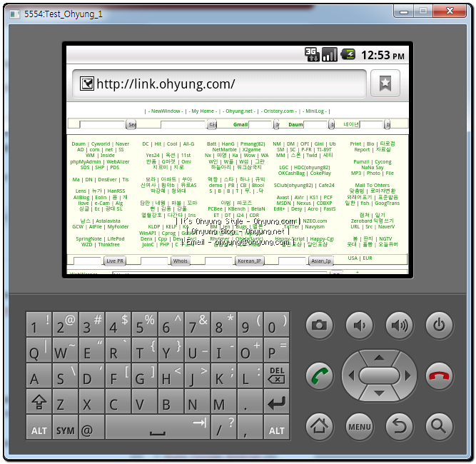Click the round MENU button

[x=360, y=426]
